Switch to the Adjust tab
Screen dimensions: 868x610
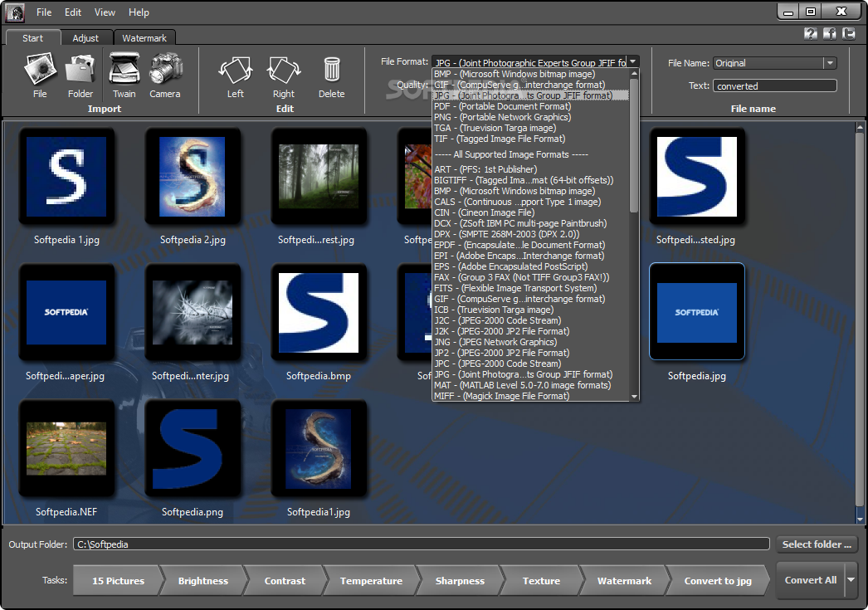(x=85, y=37)
